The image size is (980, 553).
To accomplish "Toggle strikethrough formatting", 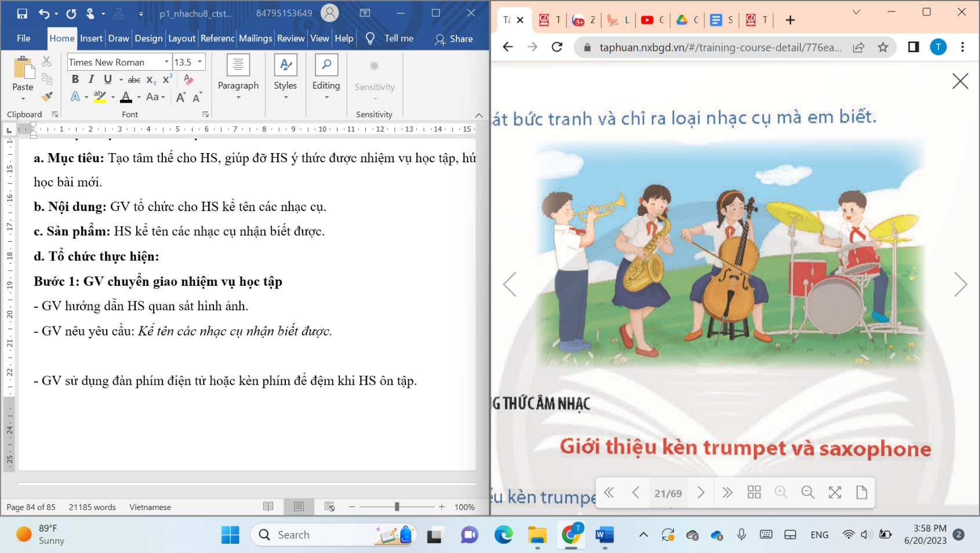I will point(134,80).
